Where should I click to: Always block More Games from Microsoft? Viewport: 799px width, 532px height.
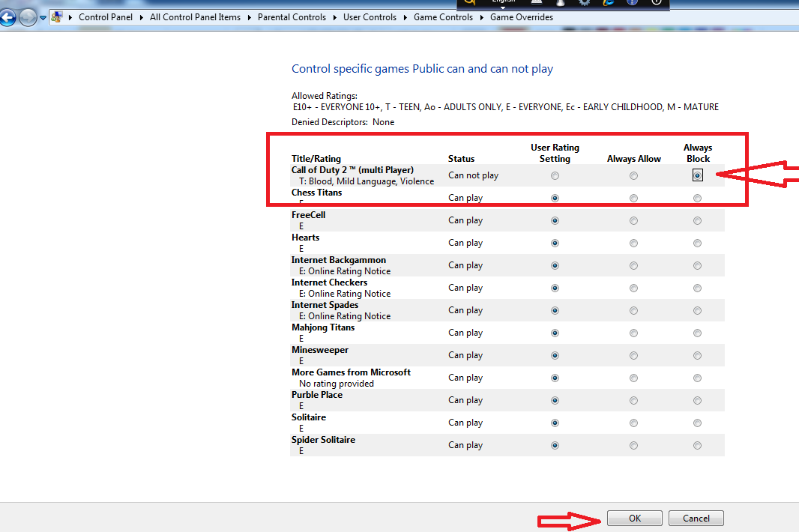[697, 378]
